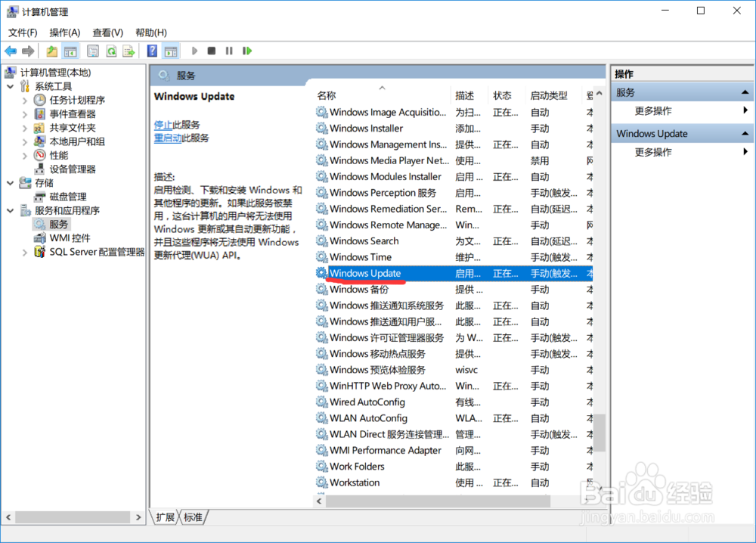Collapse the Windows Update actions section
Screen dimensions: 756x543
tap(745, 134)
